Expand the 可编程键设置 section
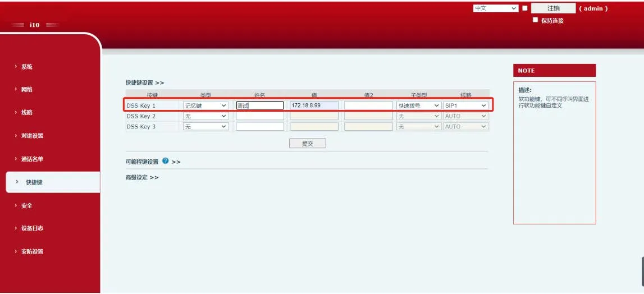 142,162
